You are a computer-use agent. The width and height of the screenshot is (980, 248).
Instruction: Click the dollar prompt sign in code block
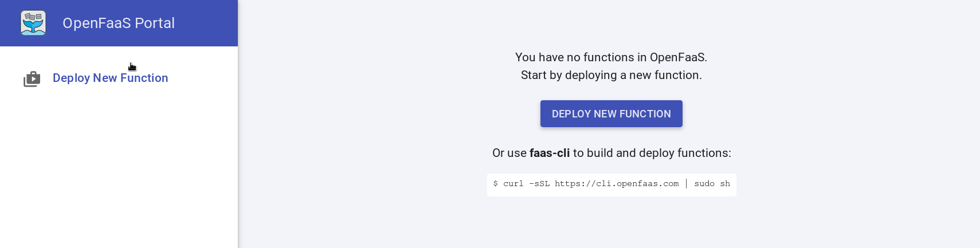(x=495, y=184)
